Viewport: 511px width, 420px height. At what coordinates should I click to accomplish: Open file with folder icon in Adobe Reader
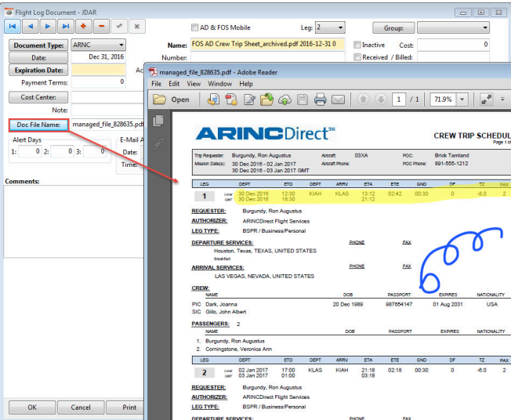(159, 100)
